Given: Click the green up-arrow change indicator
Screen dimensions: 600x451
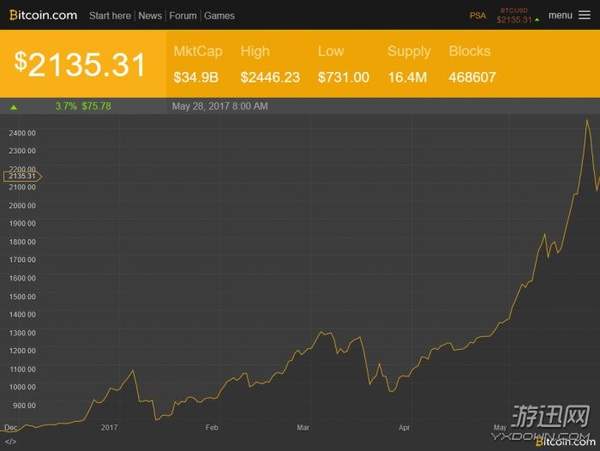Looking at the screenshot, I should (x=14, y=105).
